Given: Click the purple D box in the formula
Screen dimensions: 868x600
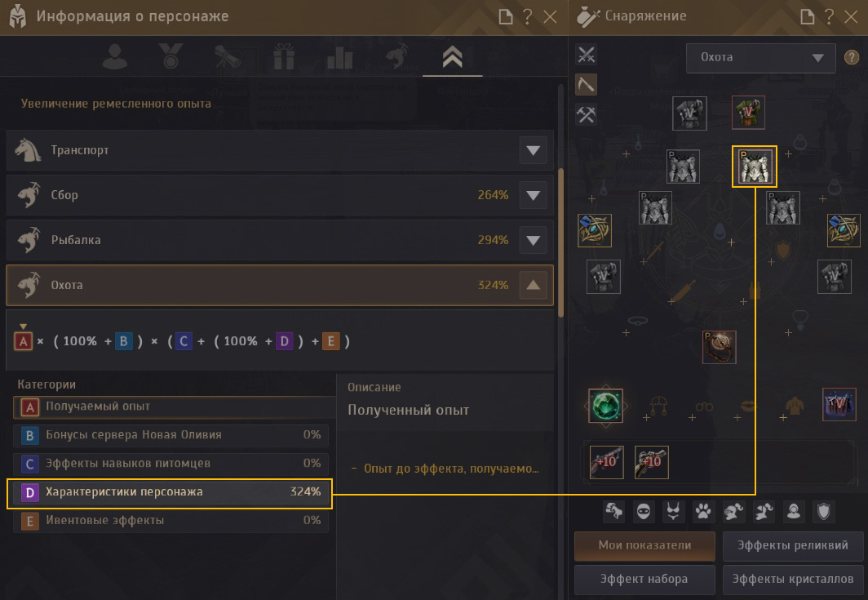Looking at the screenshot, I should pyautogui.click(x=284, y=341).
